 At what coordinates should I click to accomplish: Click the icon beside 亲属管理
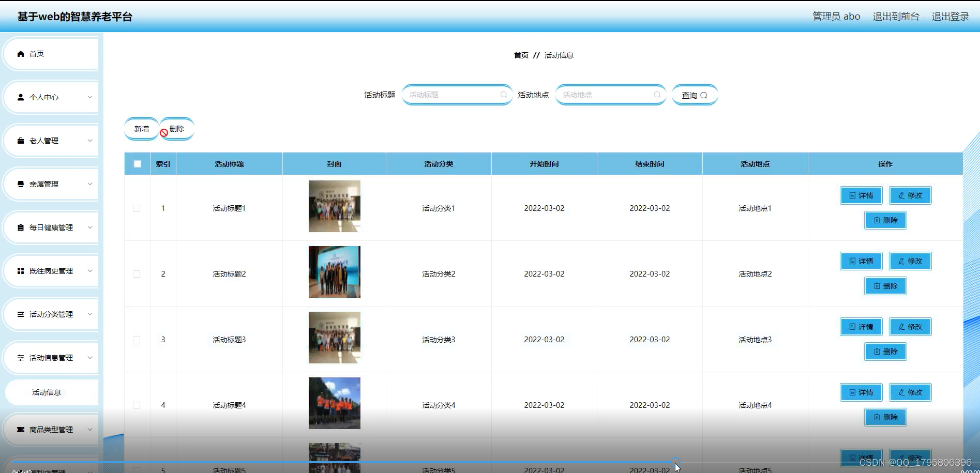click(x=21, y=184)
